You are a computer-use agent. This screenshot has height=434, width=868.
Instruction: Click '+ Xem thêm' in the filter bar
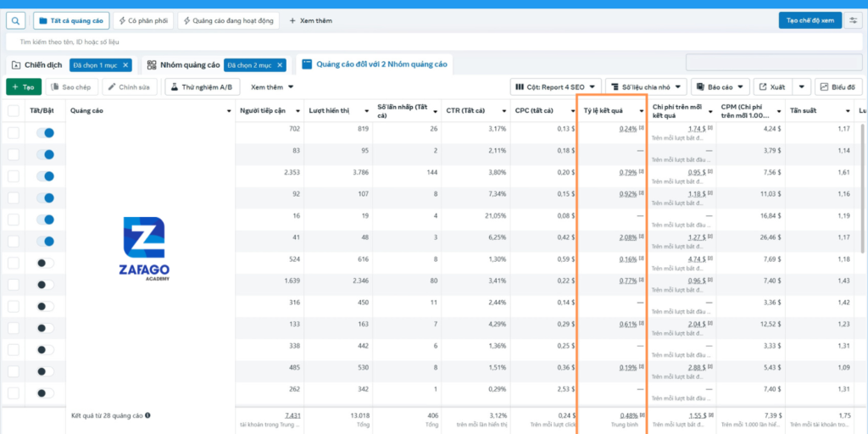click(310, 21)
